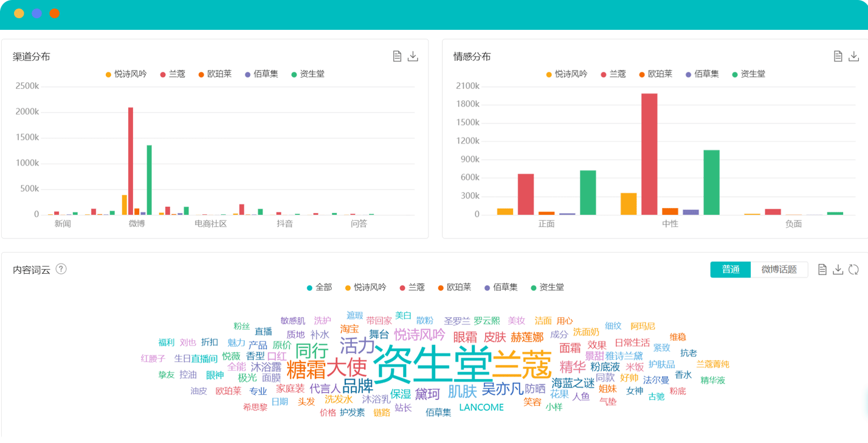Screen dimensions: 868x443
Task: Toggle 兰蔻 legend in 渠道分布 chart
Action: pyautogui.click(x=173, y=74)
